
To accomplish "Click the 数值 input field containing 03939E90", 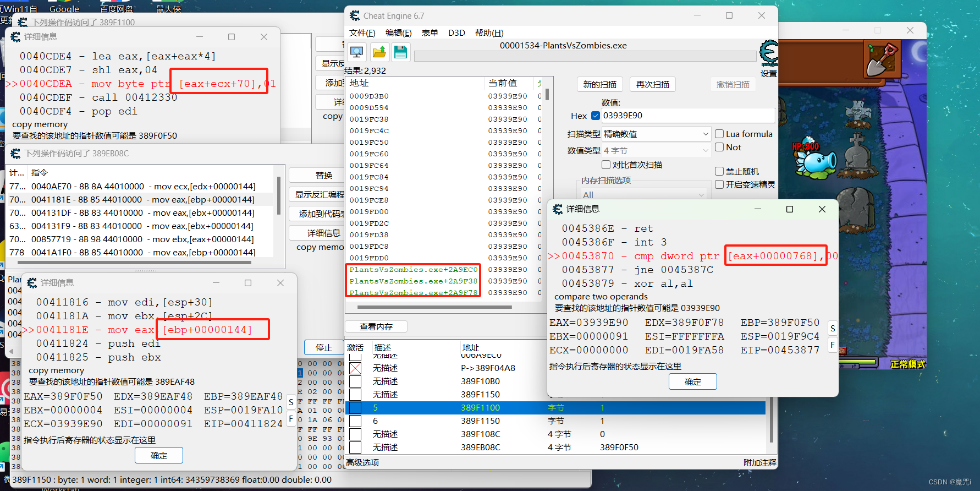I will (x=688, y=116).
